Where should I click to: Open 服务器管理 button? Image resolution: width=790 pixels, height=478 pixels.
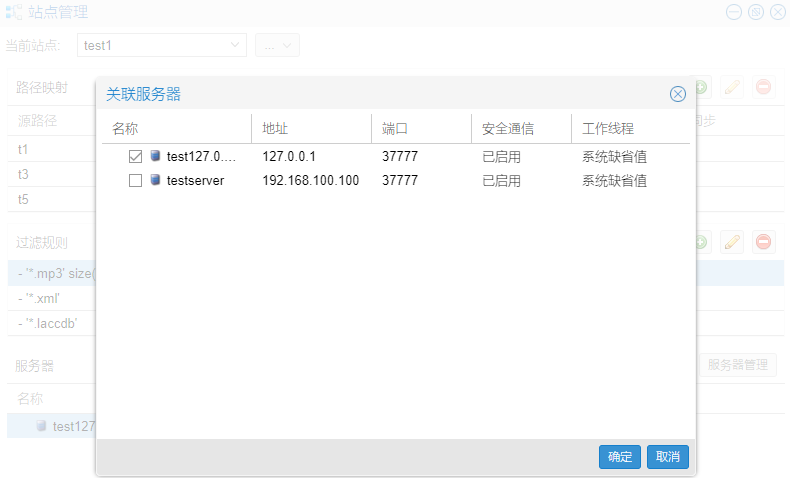(x=737, y=365)
